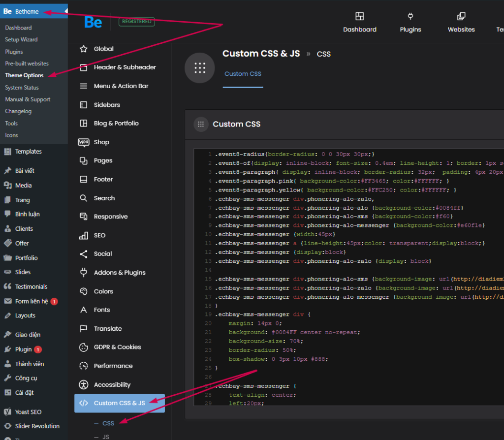Screen dimensions: 504x440
Task: Click the Footer layout icon
Action: pos(84,179)
